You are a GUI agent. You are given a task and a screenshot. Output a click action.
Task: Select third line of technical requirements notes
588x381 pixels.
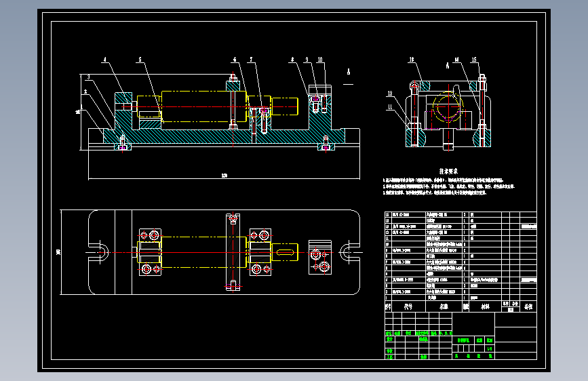point(435,193)
